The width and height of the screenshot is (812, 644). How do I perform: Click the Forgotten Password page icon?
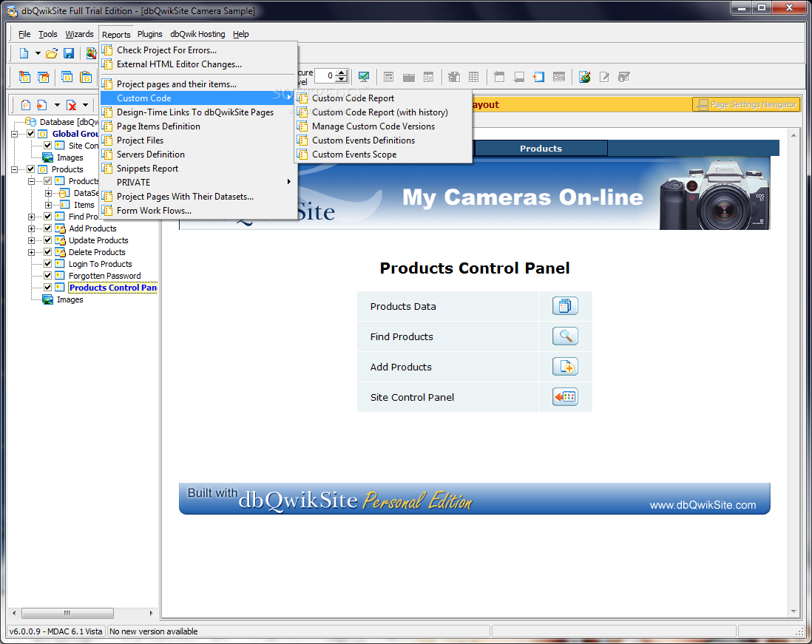(60, 275)
